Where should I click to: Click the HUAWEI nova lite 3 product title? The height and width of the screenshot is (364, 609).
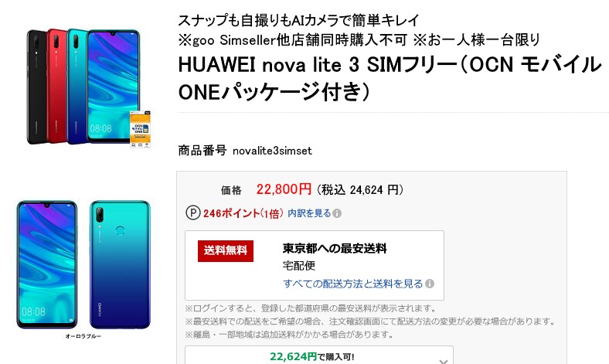390,78
